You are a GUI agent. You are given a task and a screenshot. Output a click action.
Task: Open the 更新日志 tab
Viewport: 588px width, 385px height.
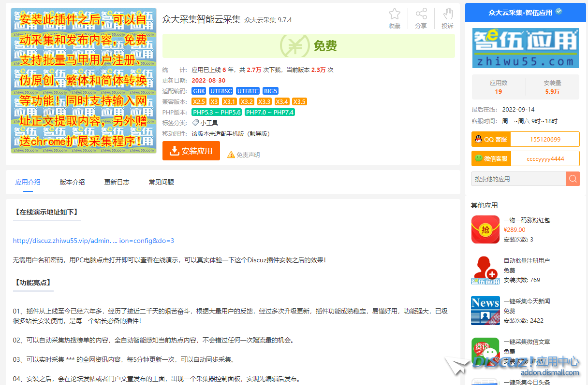click(x=117, y=182)
